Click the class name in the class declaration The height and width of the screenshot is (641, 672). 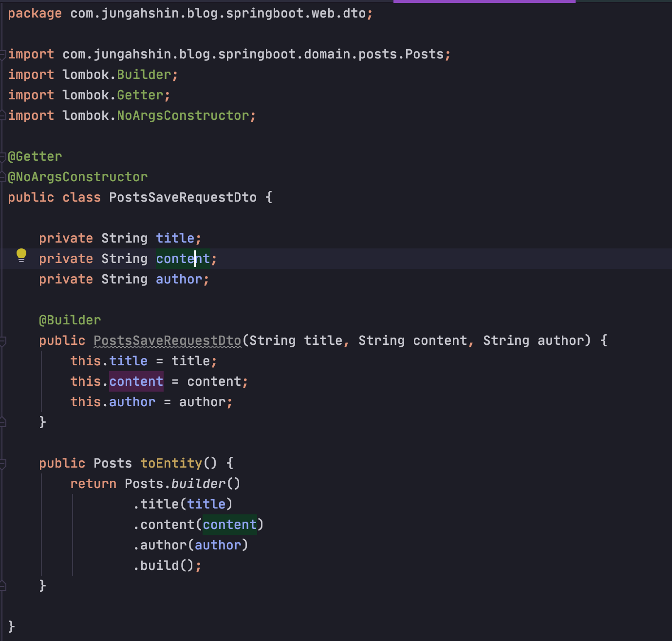(x=183, y=197)
